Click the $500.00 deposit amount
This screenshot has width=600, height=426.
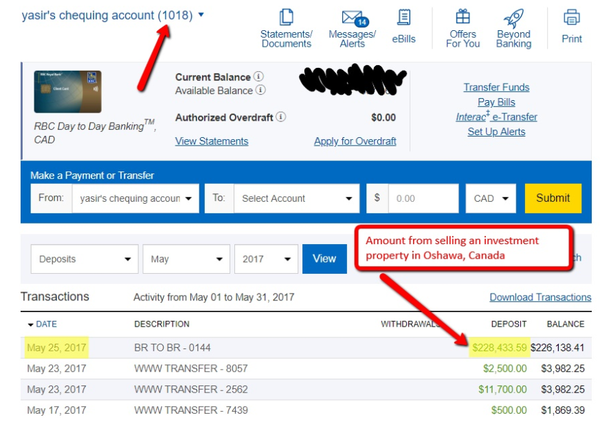[509, 410]
